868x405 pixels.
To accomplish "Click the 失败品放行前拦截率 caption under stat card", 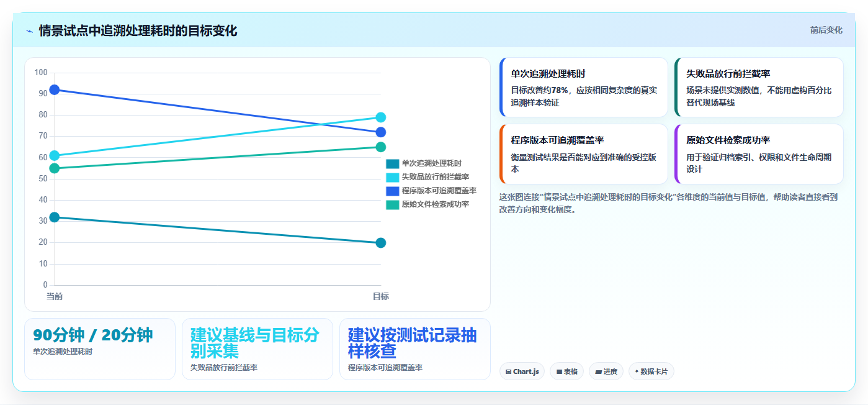I will click(x=224, y=368).
